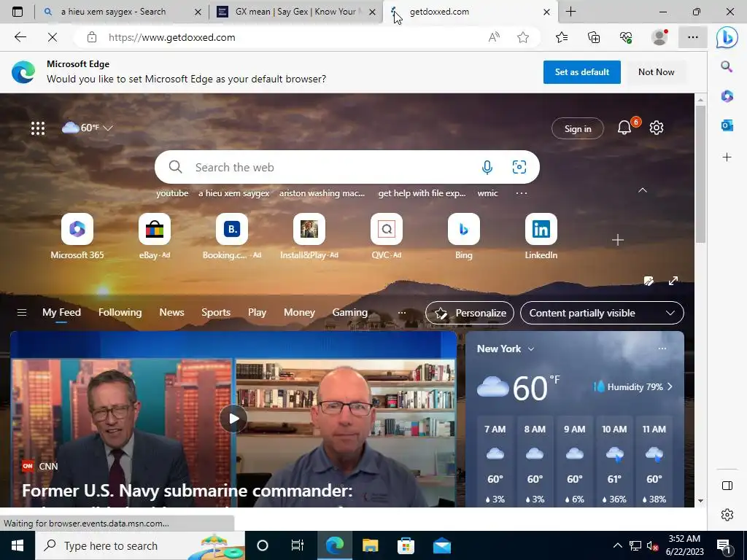
Task: Start voice search with microphone
Action: coord(487,167)
